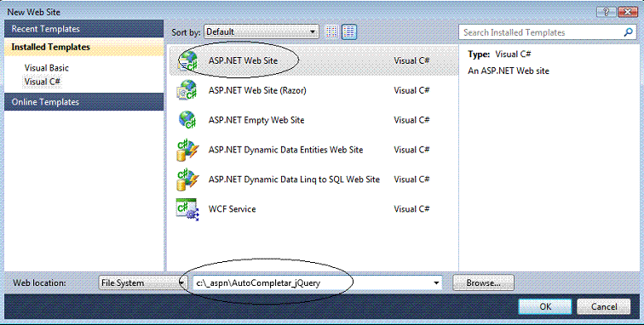Click the WCF Service template icon
The height and width of the screenshot is (325, 644).
click(x=187, y=209)
